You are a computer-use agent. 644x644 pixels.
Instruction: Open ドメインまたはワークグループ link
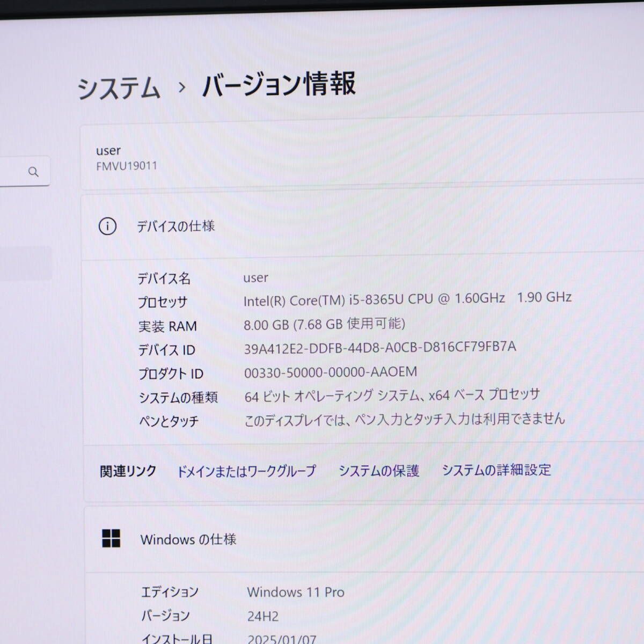click(x=246, y=472)
